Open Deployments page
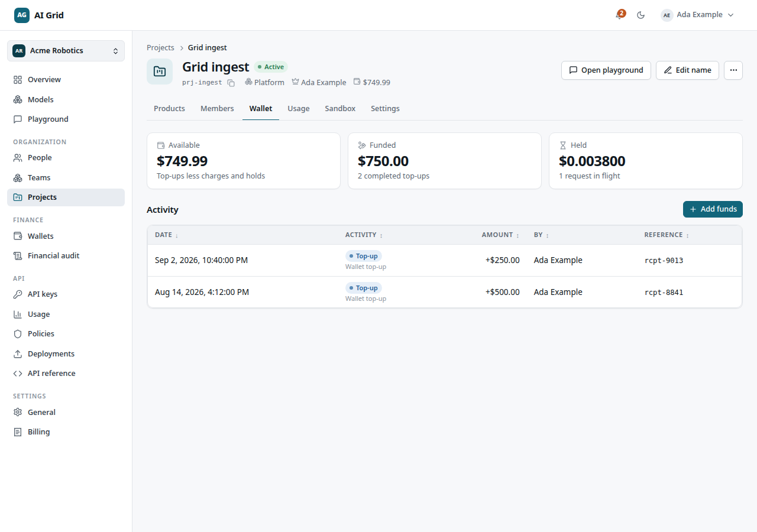Viewport: 757px width, 532px height. pyautogui.click(x=66, y=353)
